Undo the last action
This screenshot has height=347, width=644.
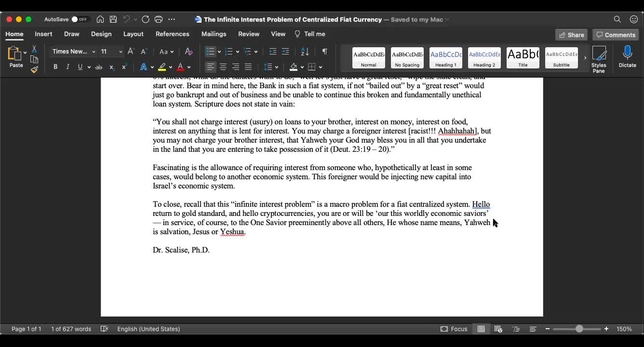(126, 19)
